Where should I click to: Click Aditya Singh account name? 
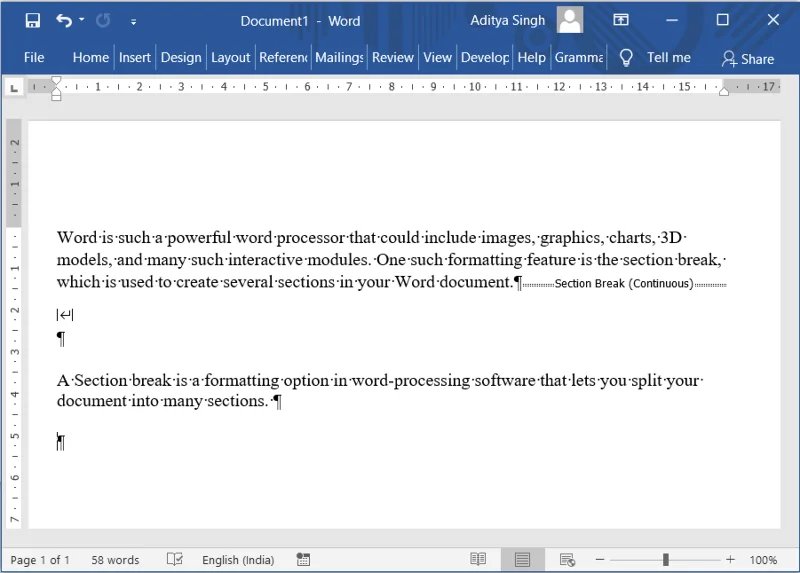[x=507, y=20]
